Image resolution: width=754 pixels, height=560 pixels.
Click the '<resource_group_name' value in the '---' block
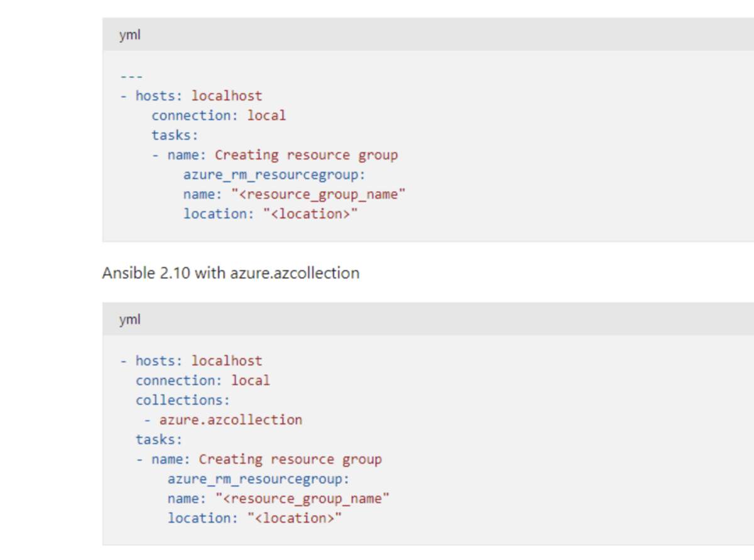[318, 195]
